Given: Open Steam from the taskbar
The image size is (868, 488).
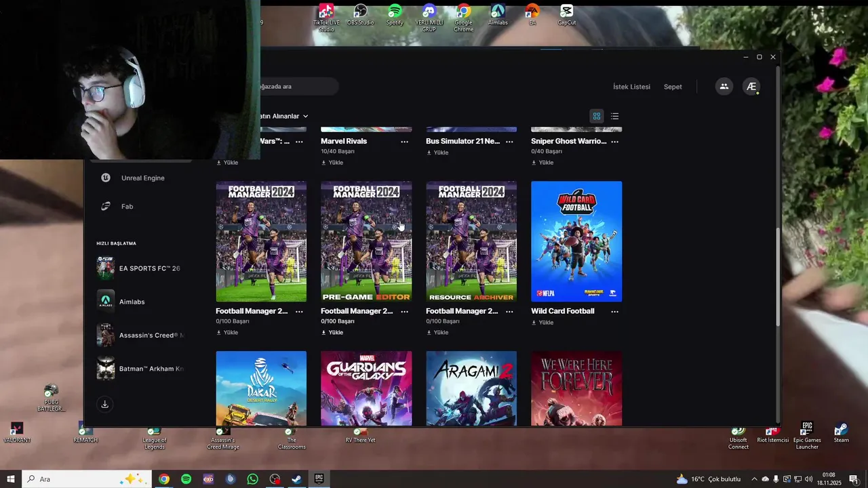Looking at the screenshot, I should 297,479.
